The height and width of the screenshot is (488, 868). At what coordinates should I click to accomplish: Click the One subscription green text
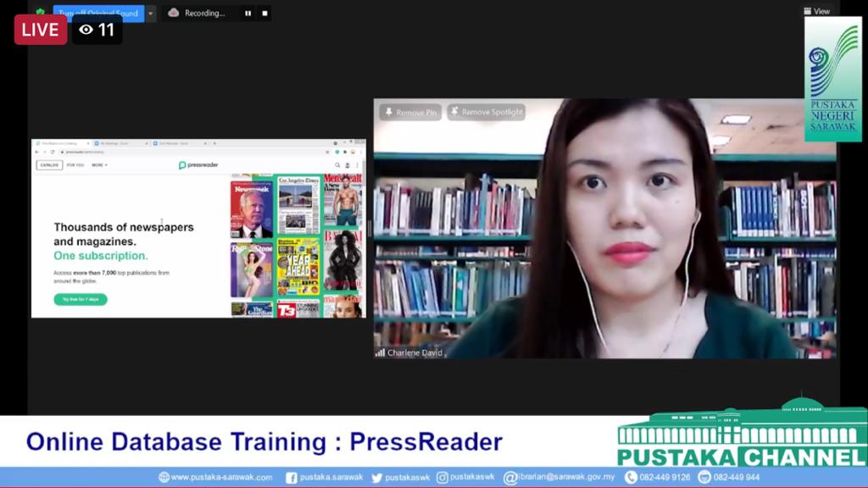(x=101, y=256)
